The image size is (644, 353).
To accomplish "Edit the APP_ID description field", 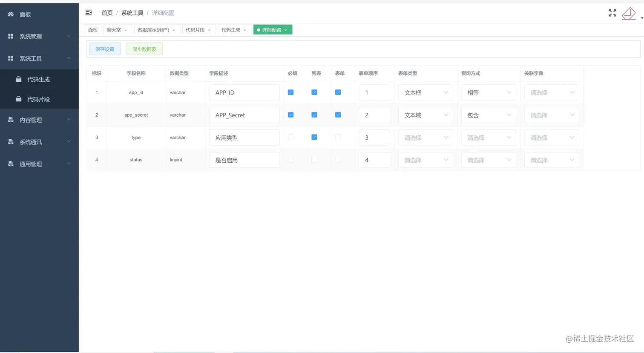I will (x=244, y=92).
